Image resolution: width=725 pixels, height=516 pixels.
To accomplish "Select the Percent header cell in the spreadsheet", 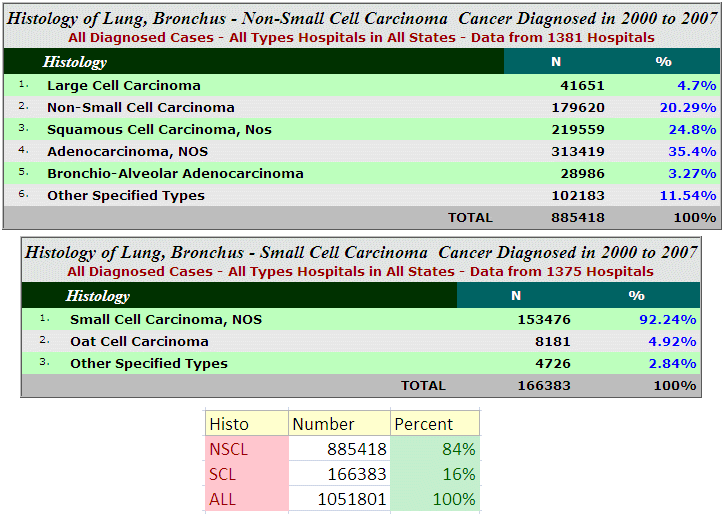I will pos(424,424).
